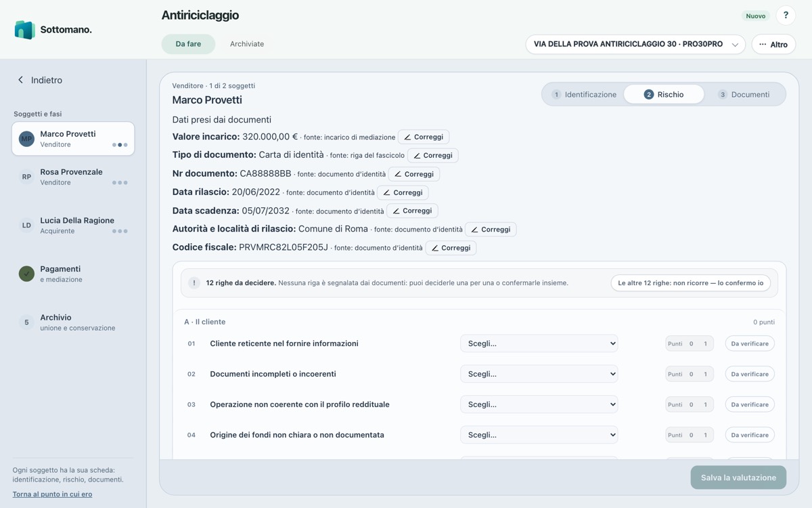The width and height of the screenshot is (812, 508).
Task: Select the Rosa Provenzale RP avatar
Action: tap(26, 177)
